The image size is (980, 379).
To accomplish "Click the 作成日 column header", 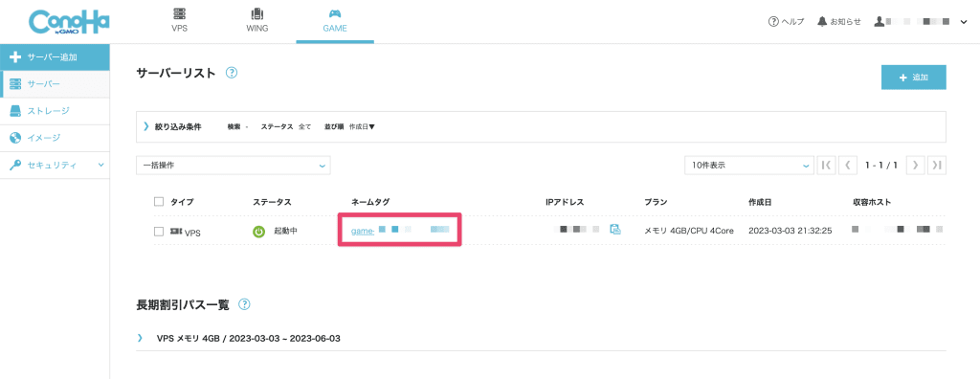I will pos(759,202).
